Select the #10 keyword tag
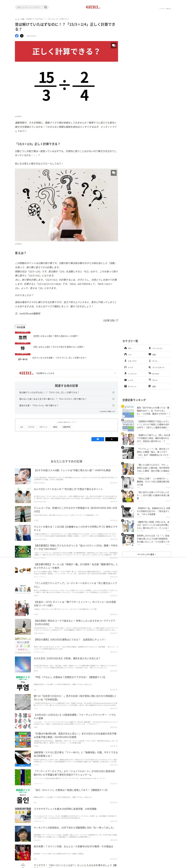 (x=22, y=427)
